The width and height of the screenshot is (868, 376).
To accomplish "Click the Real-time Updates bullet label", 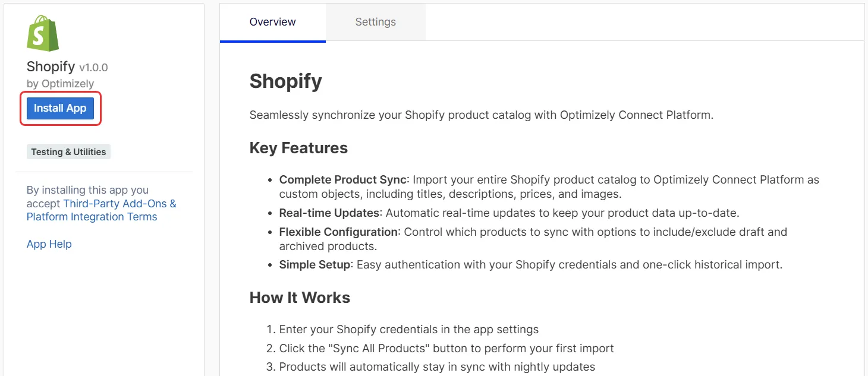I will (329, 213).
